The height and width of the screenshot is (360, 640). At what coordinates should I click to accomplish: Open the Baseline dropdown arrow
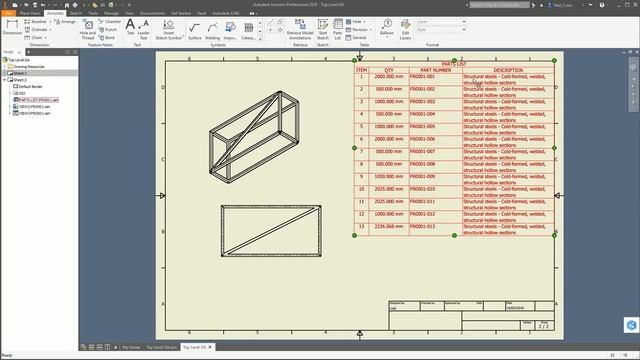(50, 21)
